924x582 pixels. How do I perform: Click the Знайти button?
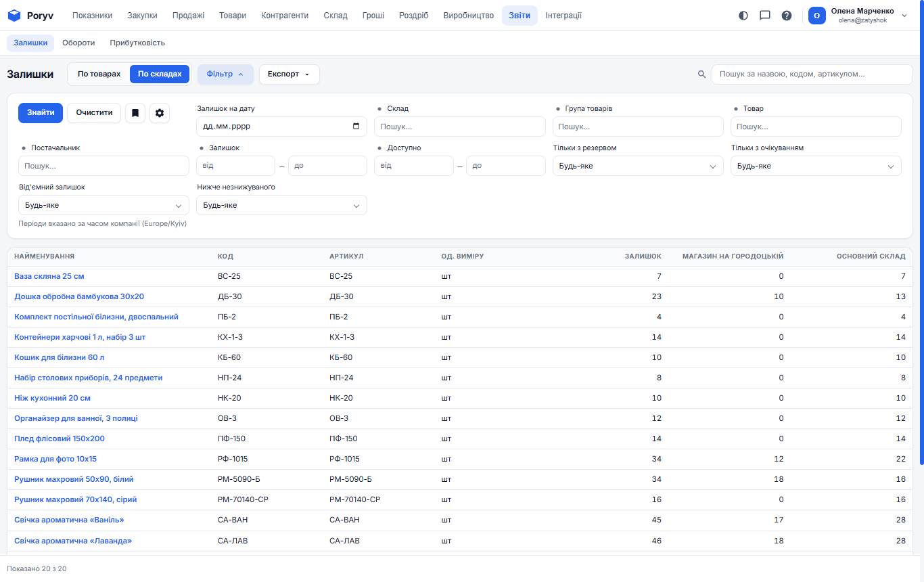pos(41,113)
